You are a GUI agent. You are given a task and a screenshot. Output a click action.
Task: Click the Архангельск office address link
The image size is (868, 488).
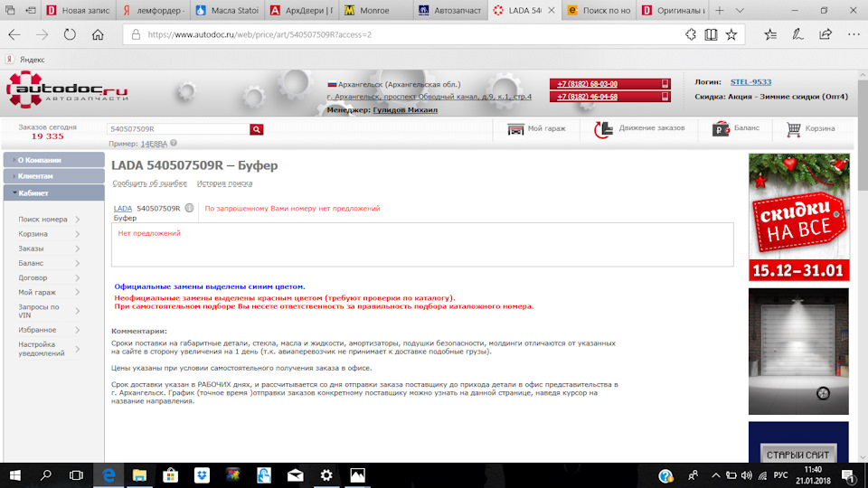pos(429,97)
